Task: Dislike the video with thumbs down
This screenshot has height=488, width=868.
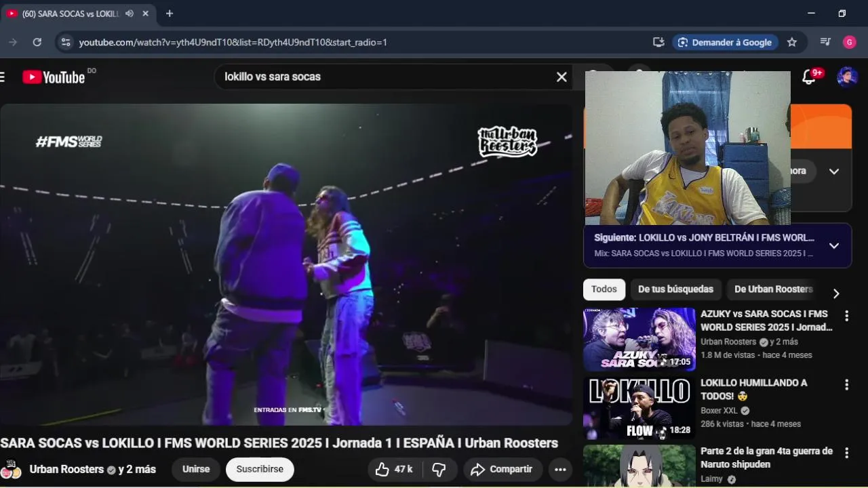Action: click(439, 469)
